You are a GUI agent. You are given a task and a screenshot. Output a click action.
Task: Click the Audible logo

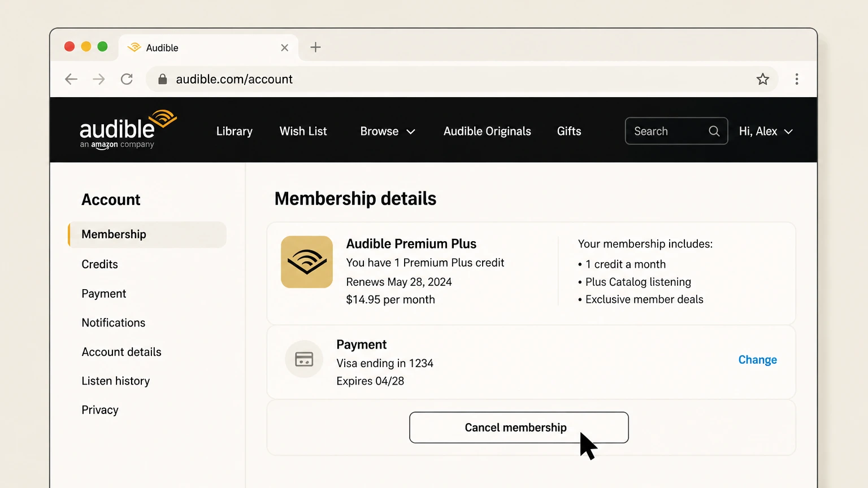pyautogui.click(x=128, y=129)
